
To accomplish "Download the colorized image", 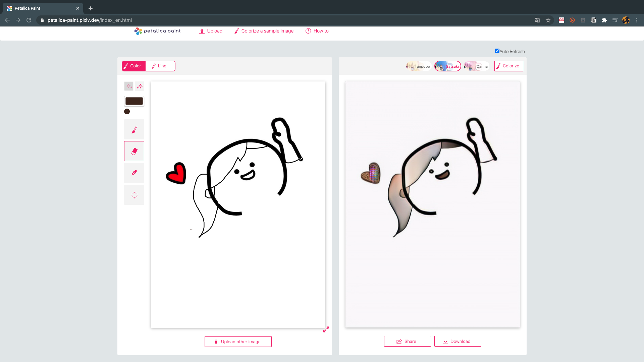I will (458, 341).
